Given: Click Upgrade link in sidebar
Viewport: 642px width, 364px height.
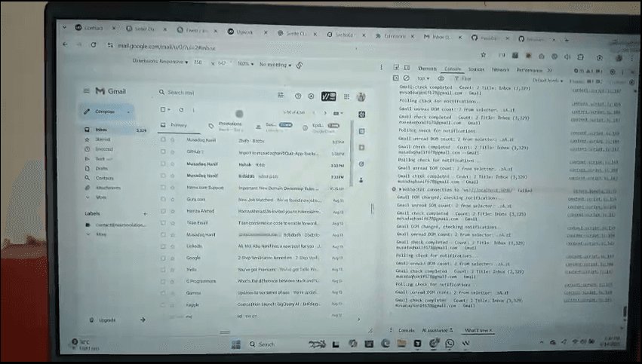Looking at the screenshot, I should click(x=107, y=320).
